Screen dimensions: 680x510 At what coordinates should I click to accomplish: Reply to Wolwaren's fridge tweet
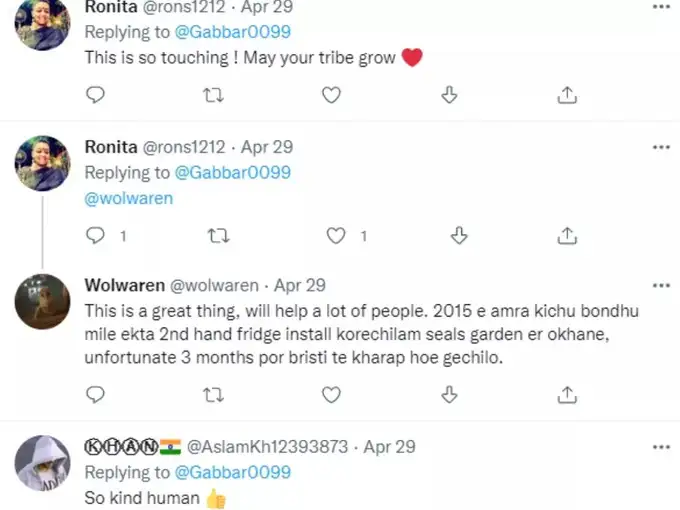point(96,396)
